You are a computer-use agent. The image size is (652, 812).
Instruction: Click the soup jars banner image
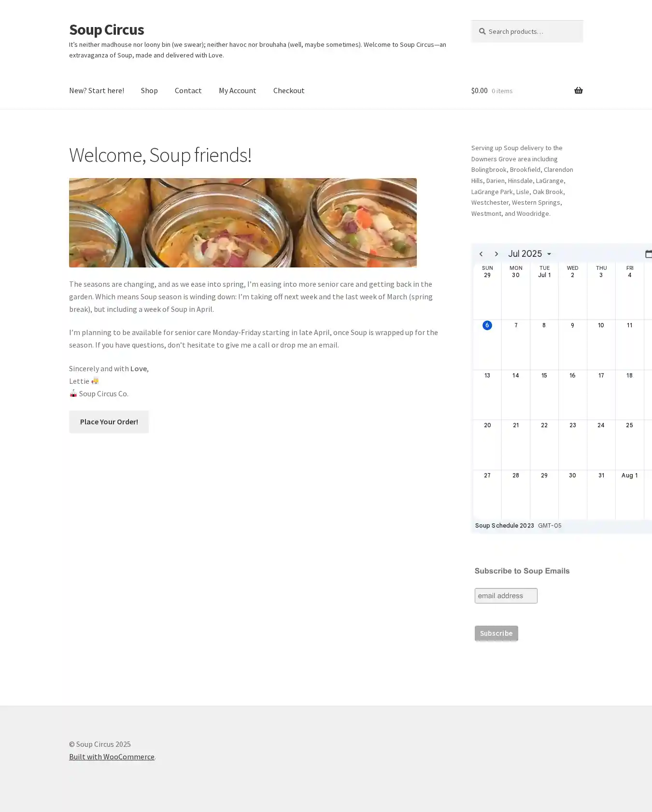coord(242,223)
